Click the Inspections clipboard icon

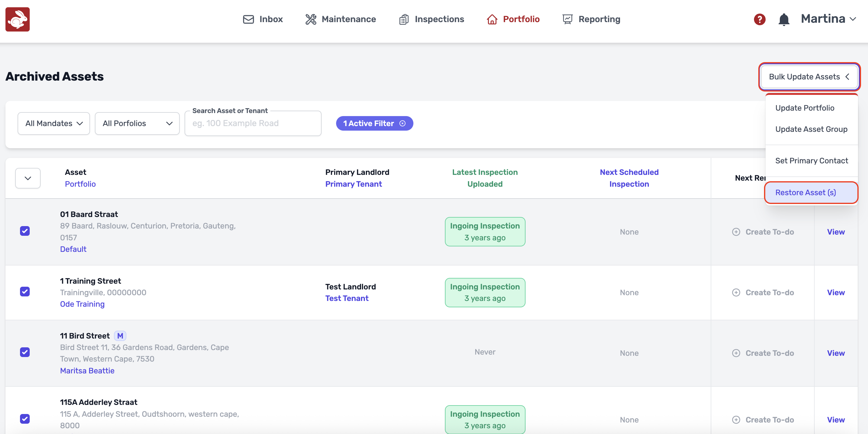point(404,19)
